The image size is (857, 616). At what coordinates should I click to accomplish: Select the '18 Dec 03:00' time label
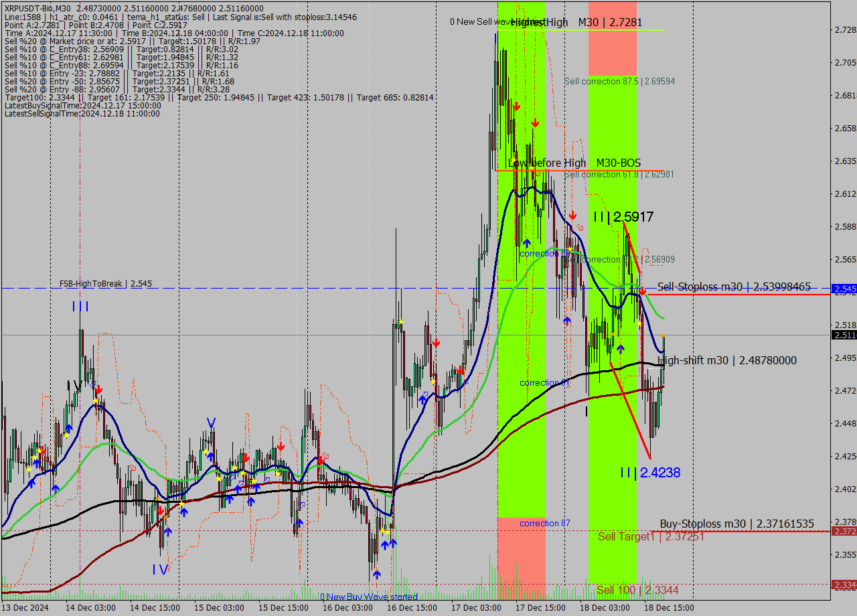pyautogui.click(x=605, y=608)
